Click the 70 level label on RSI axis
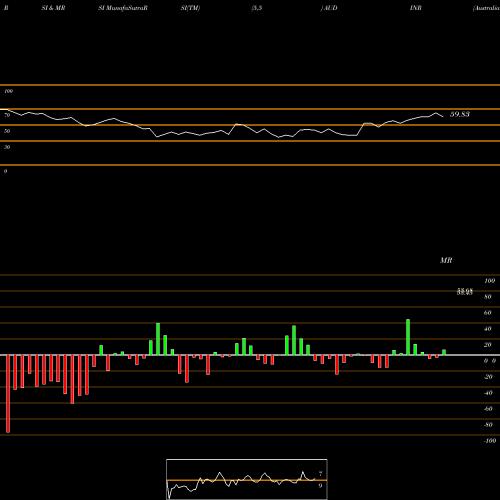The width and height of the screenshot is (500, 500). click(7, 115)
